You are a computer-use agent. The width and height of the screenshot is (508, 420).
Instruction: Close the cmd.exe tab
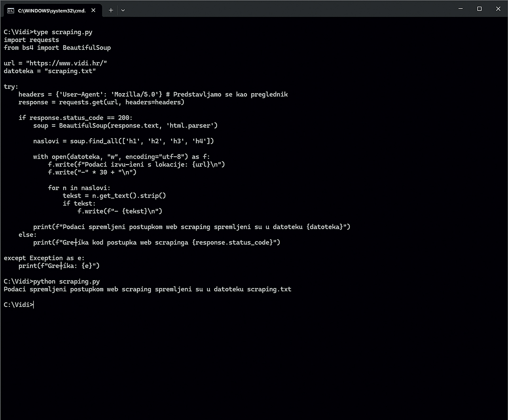coord(93,10)
